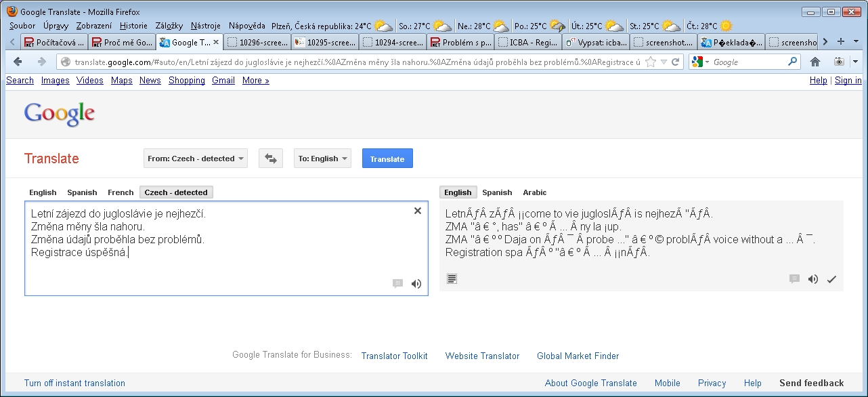The width and height of the screenshot is (868, 397).
Task: Select French as the source language
Action: [x=121, y=192]
